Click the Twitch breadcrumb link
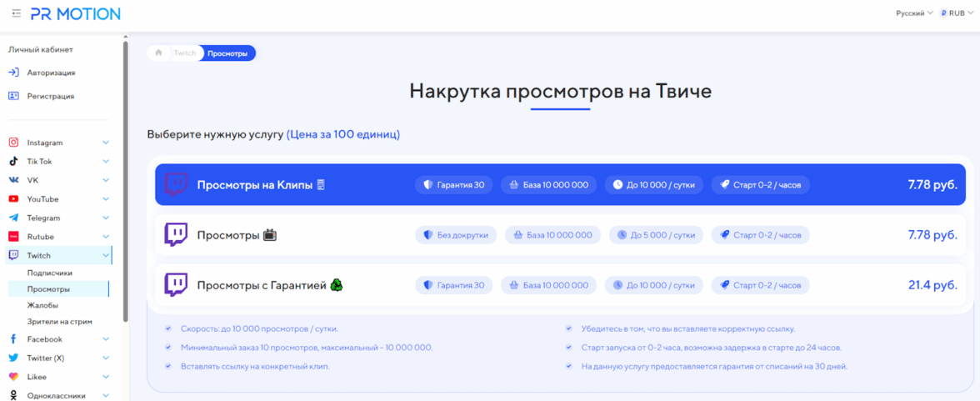The height and width of the screenshot is (401, 980). [x=184, y=53]
